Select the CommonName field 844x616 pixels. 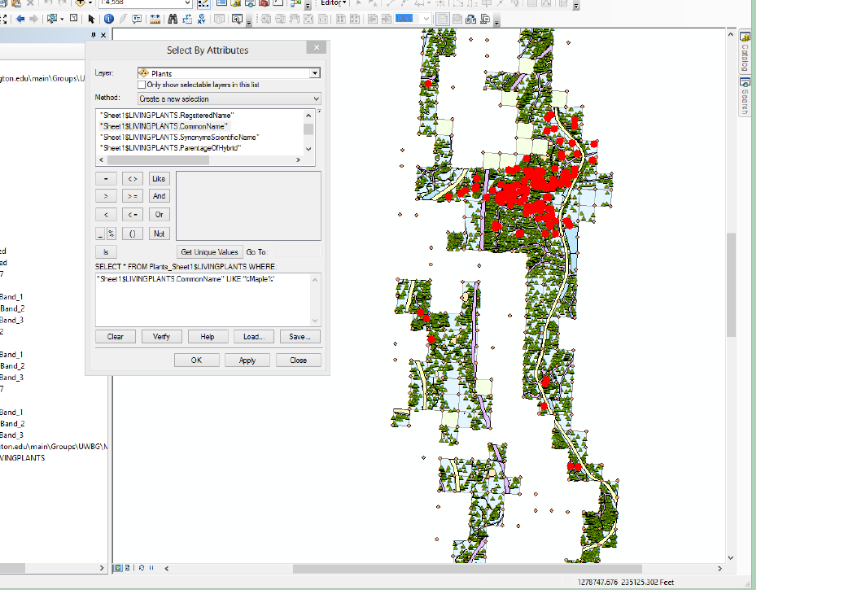(x=164, y=126)
